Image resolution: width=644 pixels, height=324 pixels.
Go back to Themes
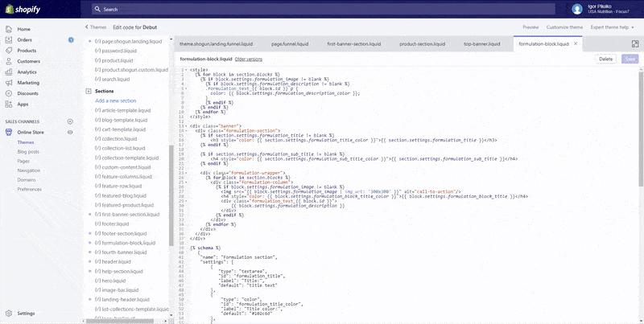tap(96, 27)
